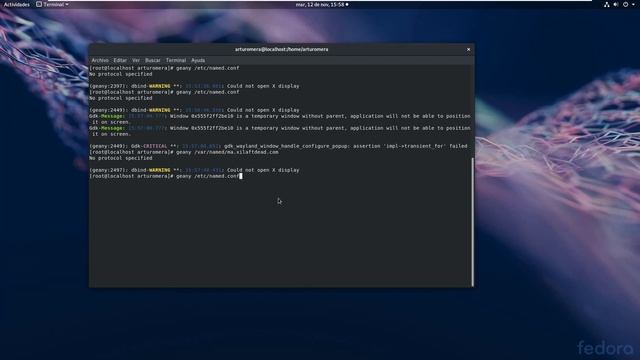Click the geany:2497 dbind-WARNING line
This screenshot has width=640, height=360.
click(194, 170)
